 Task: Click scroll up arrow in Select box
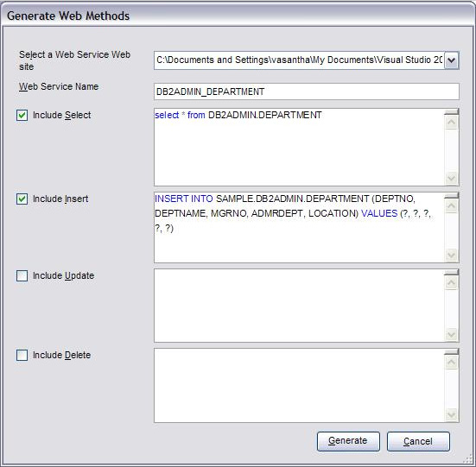(x=452, y=123)
